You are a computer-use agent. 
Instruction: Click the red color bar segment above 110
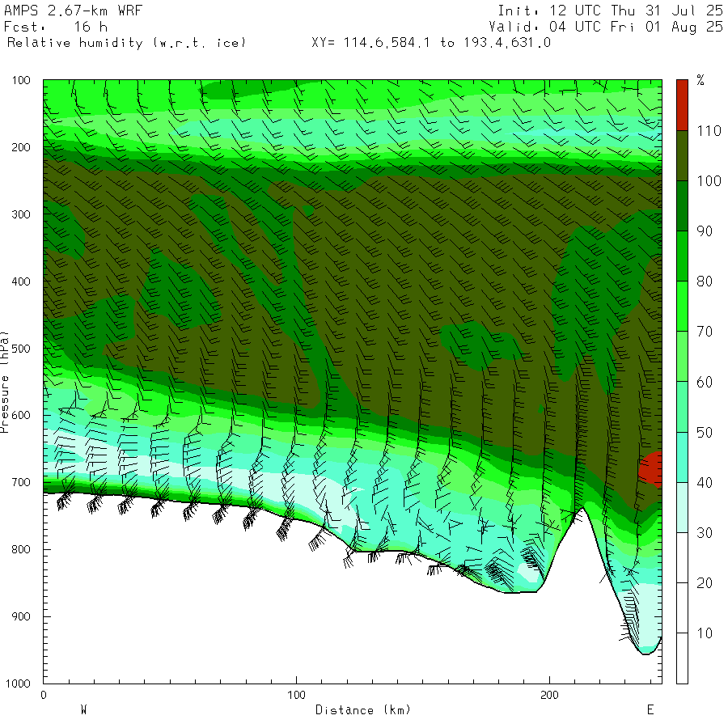tap(682, 105)
